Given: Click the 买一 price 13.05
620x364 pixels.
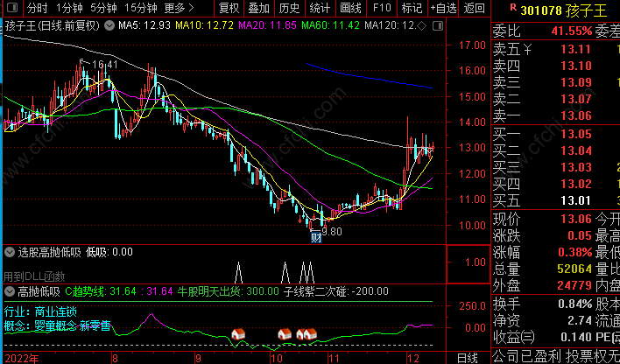Looking at the screenshot, I should click(x=576, y=134).
